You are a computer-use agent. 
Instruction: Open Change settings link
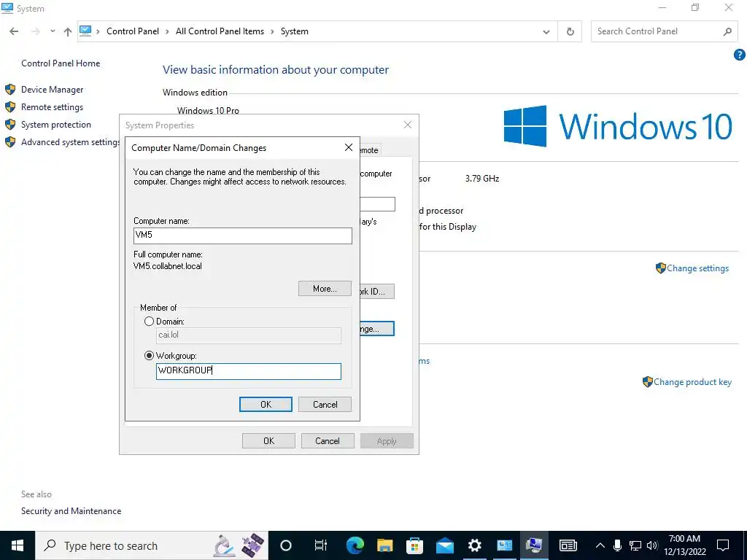pyautogui.click(x=697, y=268)
